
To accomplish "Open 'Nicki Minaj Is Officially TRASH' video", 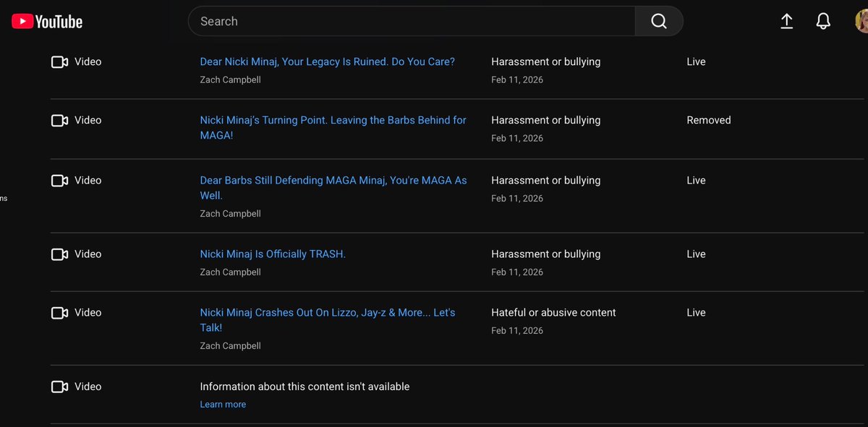I will [273, 254].
